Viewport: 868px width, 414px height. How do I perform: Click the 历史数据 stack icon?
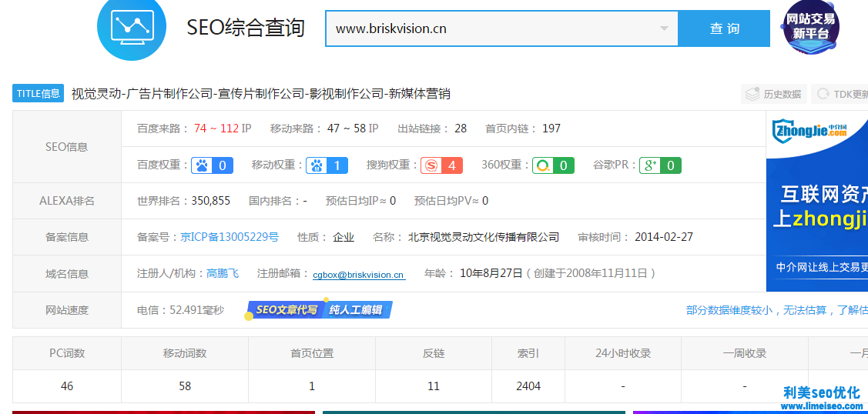pos(752,94)
